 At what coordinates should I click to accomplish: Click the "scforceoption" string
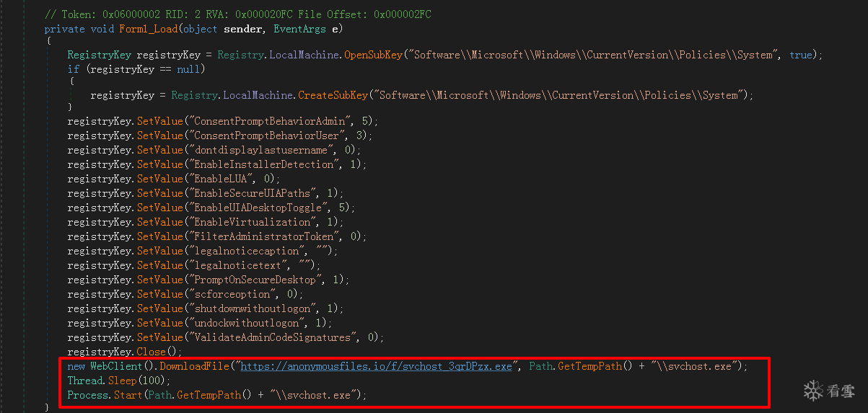[233, 294]
